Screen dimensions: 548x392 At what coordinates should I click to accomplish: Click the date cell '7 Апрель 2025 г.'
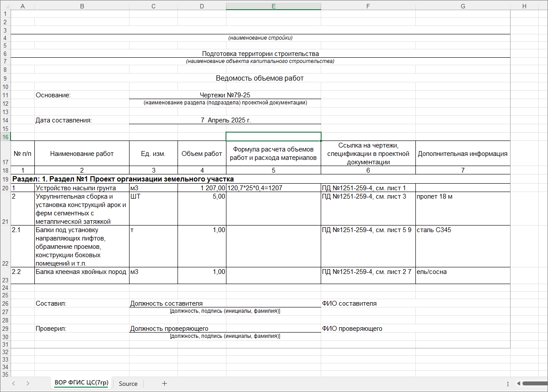(225, 120)
